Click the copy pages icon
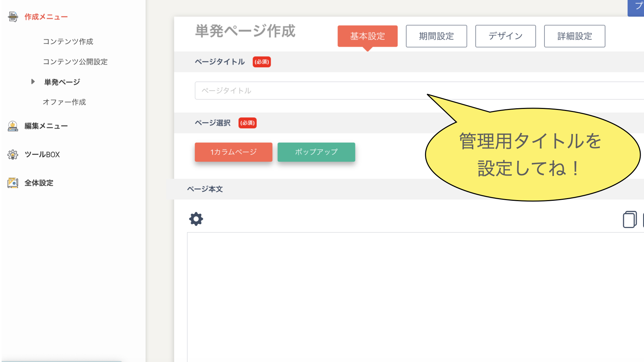This screenshot has height=362, width=644. pyautogui.click(x=630, y=220)
